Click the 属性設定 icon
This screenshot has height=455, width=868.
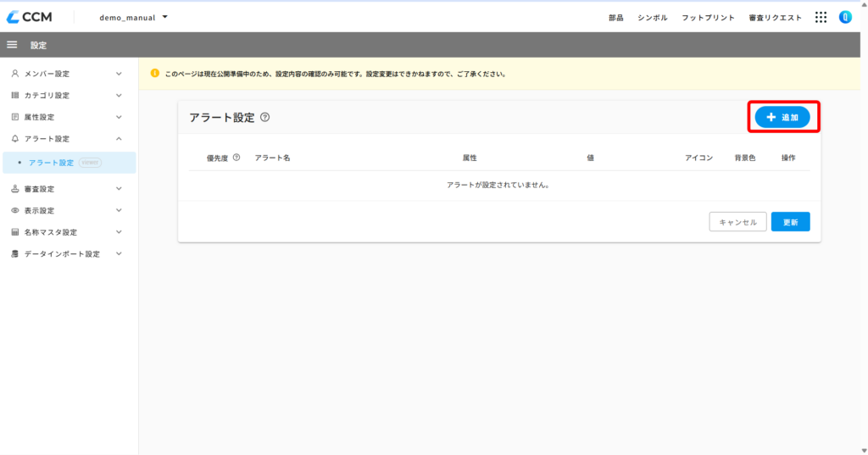click(x=15, y=117)
